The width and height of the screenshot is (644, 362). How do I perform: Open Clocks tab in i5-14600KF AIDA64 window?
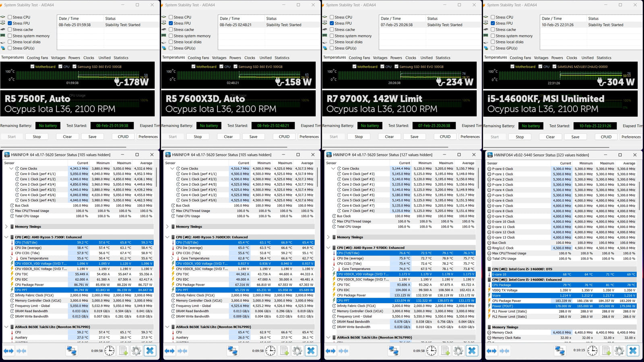pos(572,58)
